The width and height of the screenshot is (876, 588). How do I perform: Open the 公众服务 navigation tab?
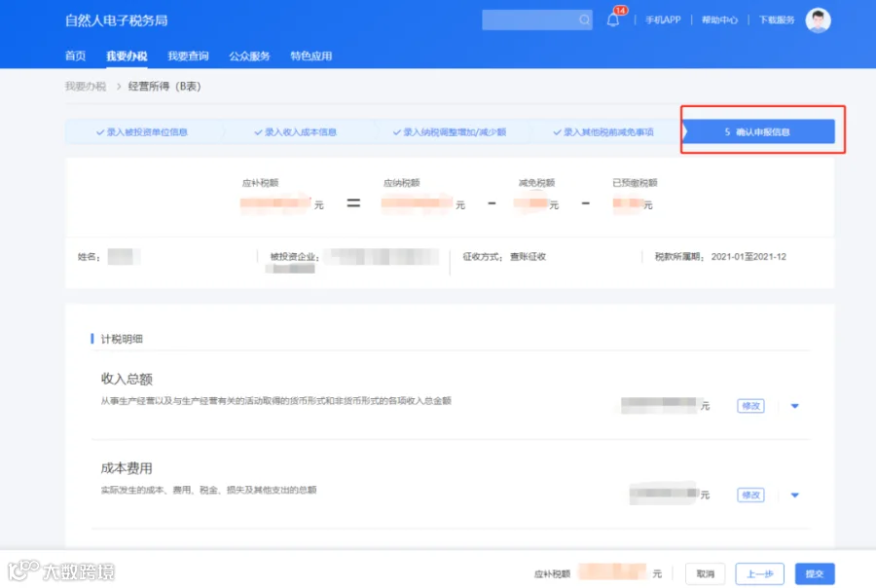(250, 55)
